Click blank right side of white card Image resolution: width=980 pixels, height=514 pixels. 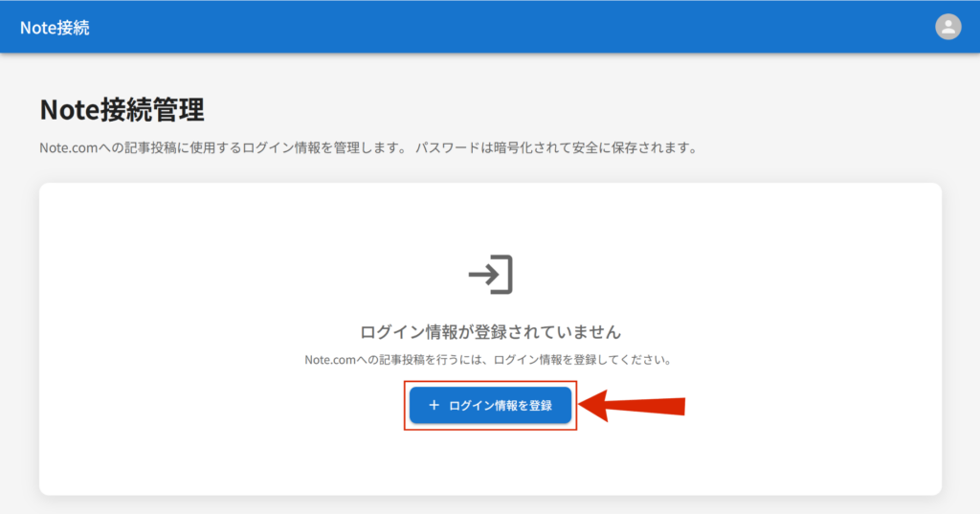pyautogui.click(x=842, y=335)
